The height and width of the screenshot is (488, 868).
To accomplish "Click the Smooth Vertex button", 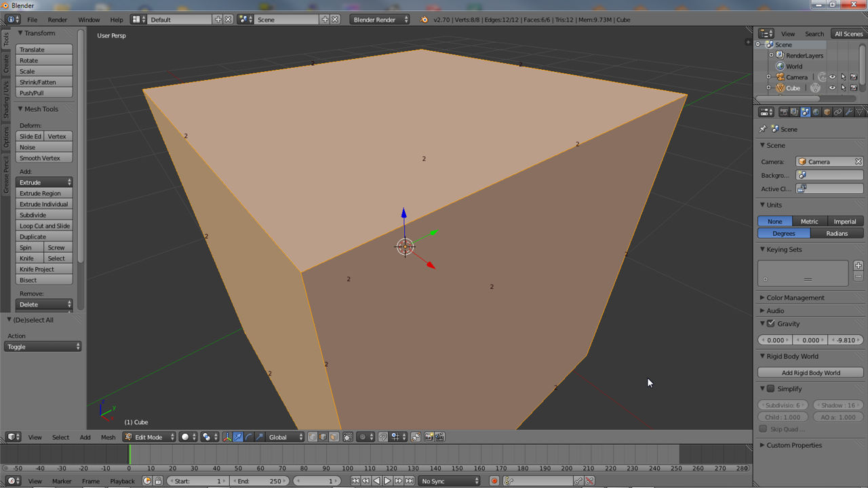I will click(x=43, y=157).
